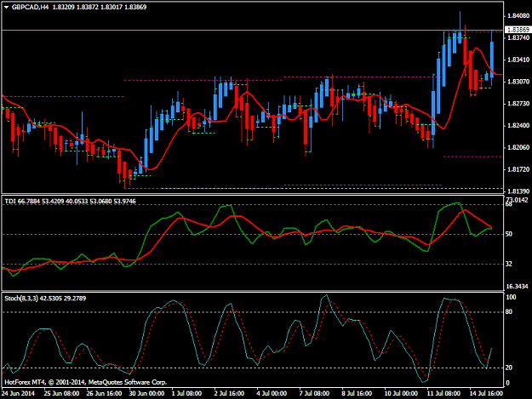Click the 1.81720 price scale value
532x399 pixels.
point(518,169)
